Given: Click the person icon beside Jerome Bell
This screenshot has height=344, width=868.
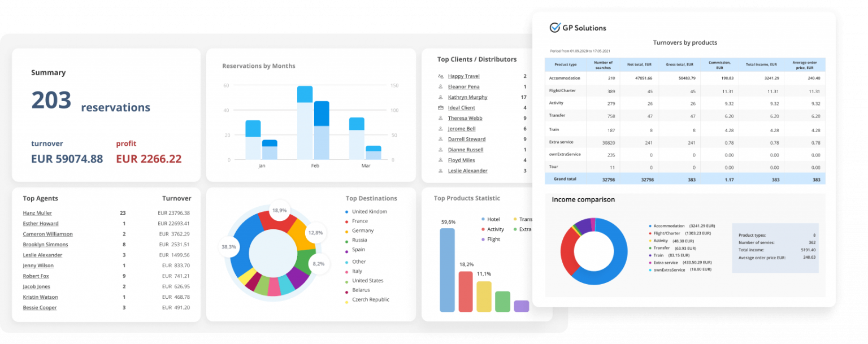Looking at the screenshot, I should click(x=441, y=128).
